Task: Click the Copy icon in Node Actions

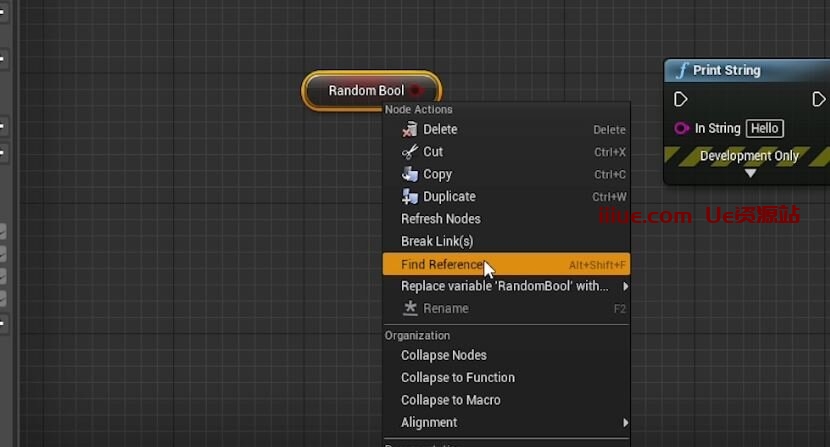Action: pos(409,174)
